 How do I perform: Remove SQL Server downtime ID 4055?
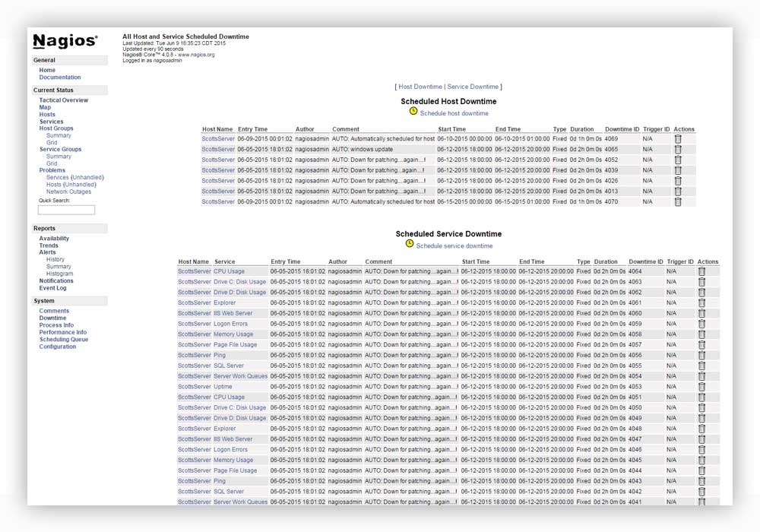pyautogui.click(x=701, y=366)
